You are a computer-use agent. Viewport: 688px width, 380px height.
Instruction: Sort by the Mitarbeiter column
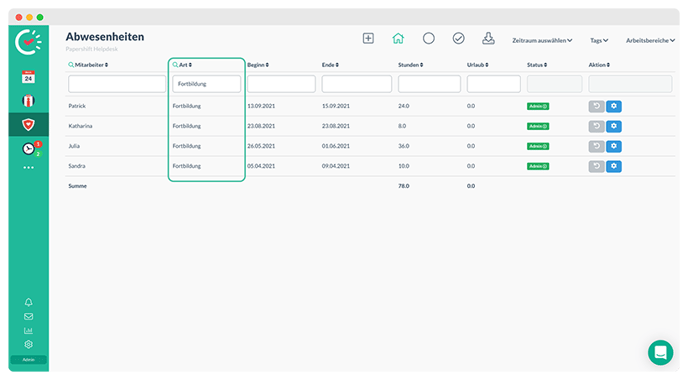91,65
